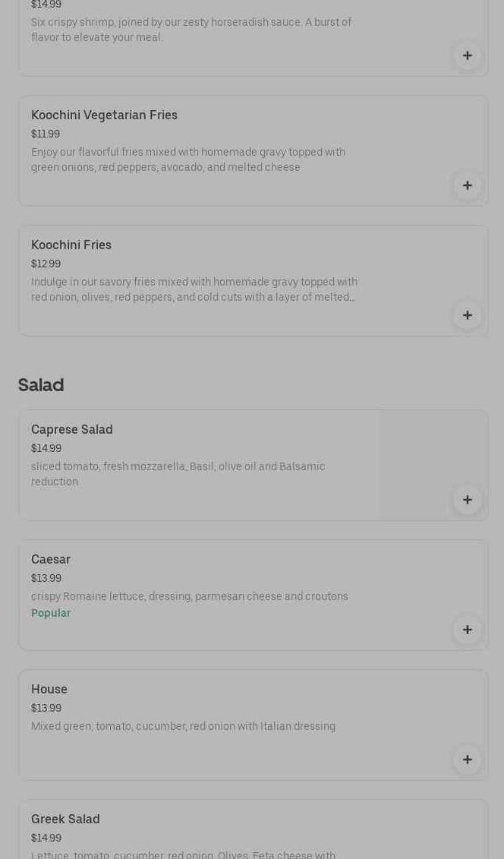Click the Caprese Salad image thumbnail
The width and height of the screenshot is (504, 859).
coord(433,456)
